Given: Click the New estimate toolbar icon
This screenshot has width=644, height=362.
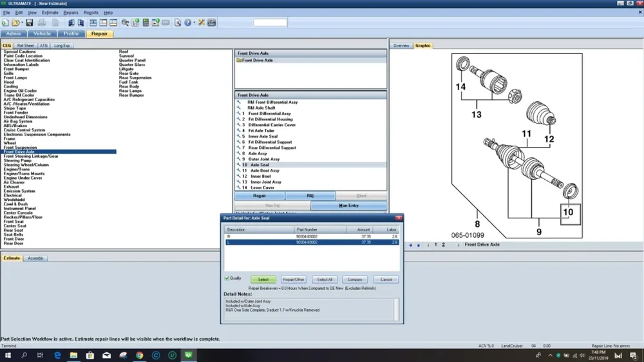Looking at the screenshot, I should [x=5, y=23].
